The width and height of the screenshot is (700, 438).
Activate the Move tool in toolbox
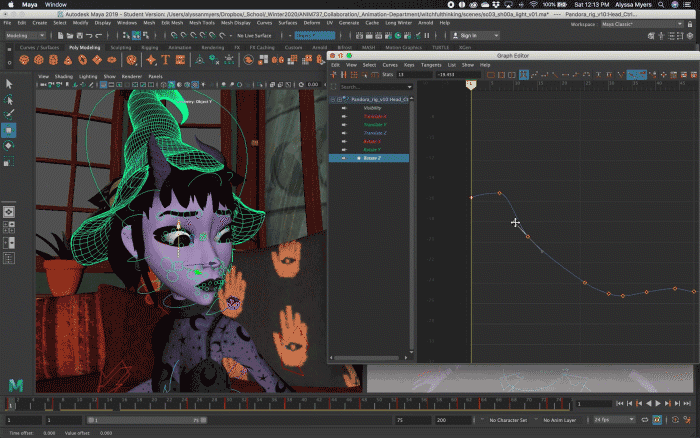[9, 130]
